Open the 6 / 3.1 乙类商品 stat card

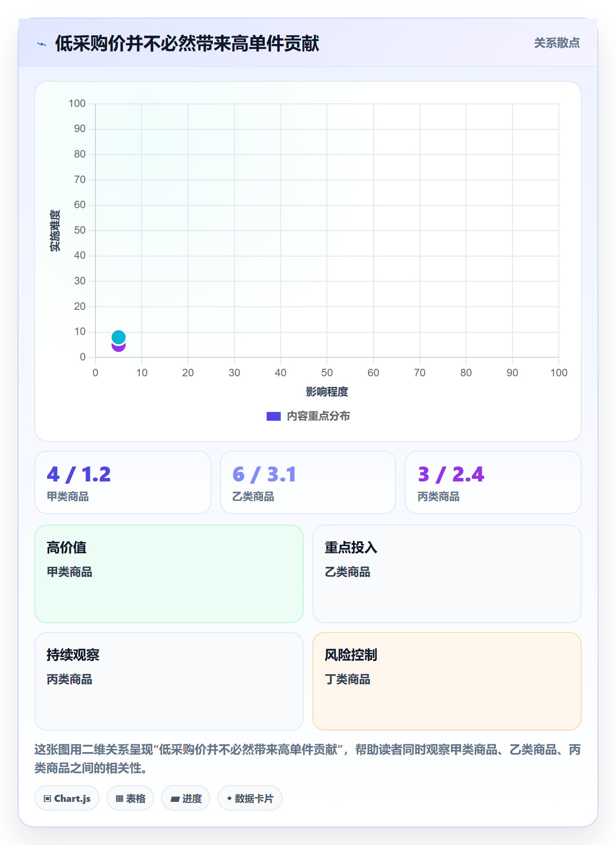point(308,482)
